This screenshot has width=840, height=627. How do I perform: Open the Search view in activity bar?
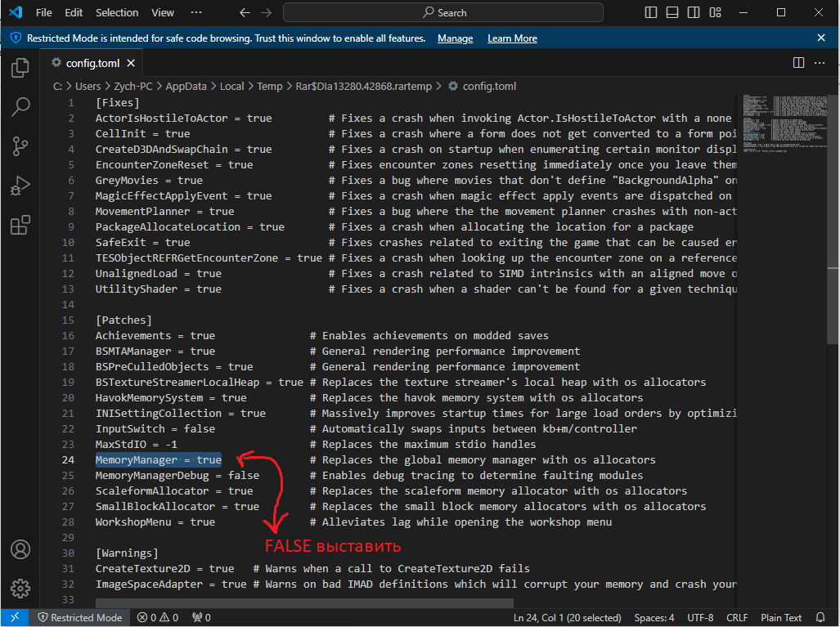[20, 107]
